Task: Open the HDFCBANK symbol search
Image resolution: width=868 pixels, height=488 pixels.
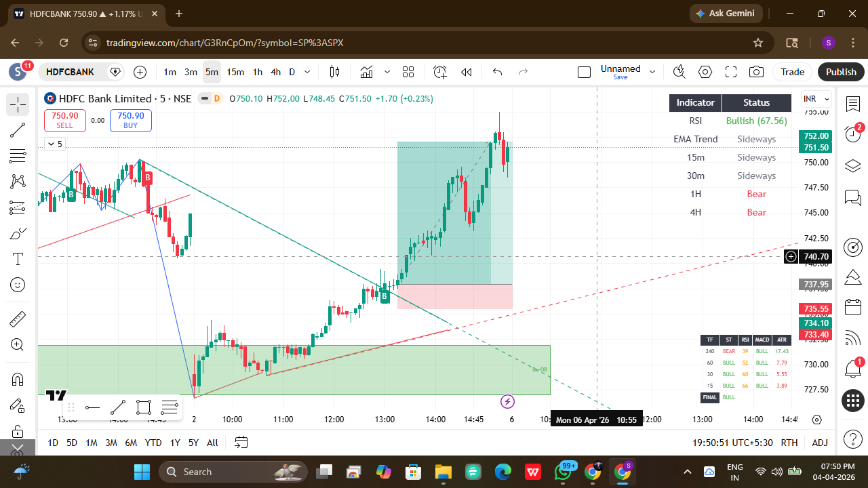Action: pyautogui.click(x=71, y=72)
